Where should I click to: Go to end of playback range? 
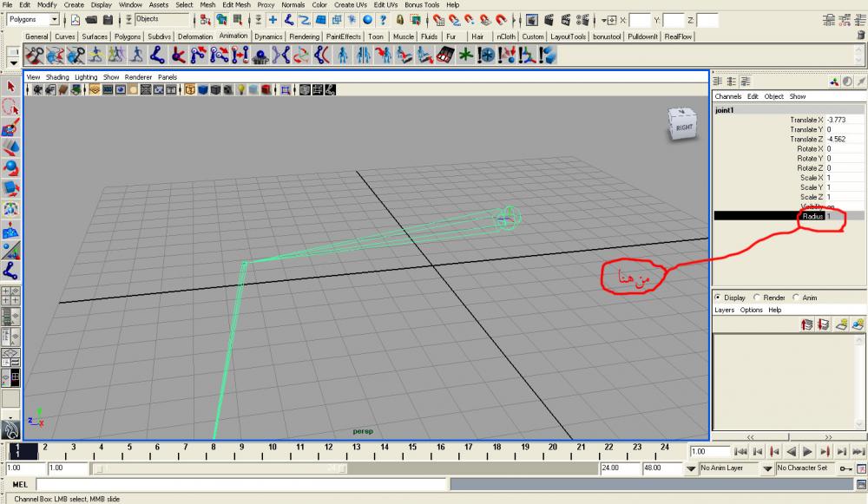pyautogui.click(x=858, y=452)
